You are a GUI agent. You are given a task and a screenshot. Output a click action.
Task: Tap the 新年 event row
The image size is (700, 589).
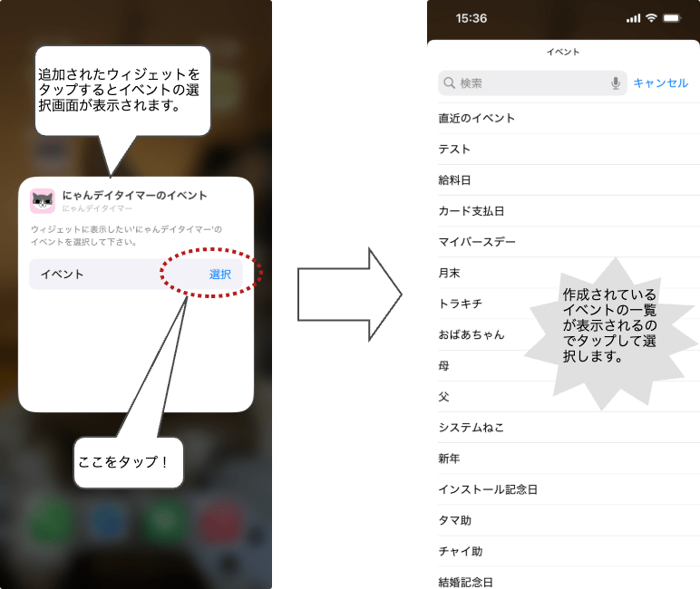(449, 459)
